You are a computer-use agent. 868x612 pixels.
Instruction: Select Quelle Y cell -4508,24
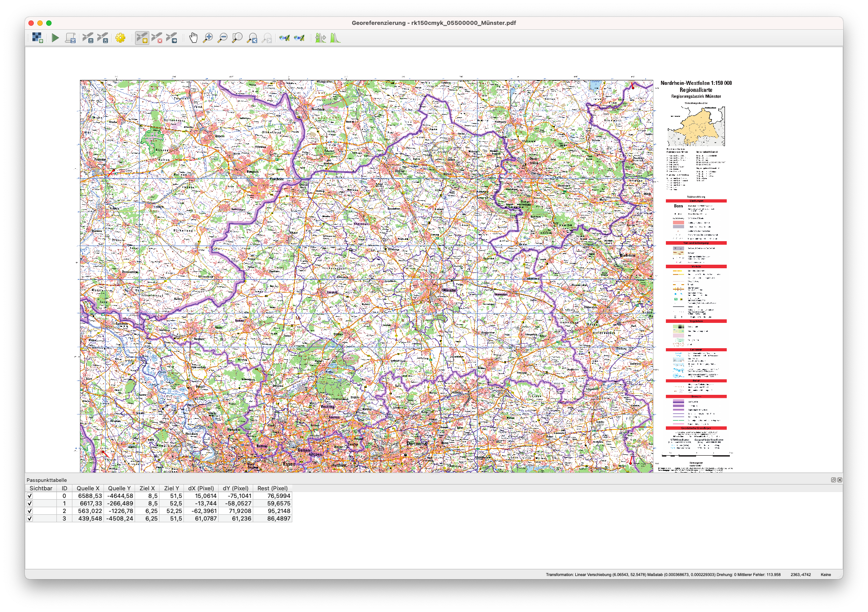pos(119,518)
